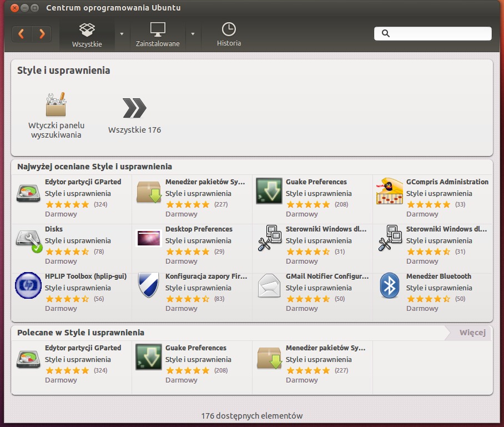Viewport: 504px width, 427px height.
Task: Expand the dropdown arrow next to Wszystkie
Action: pos(122,34)
